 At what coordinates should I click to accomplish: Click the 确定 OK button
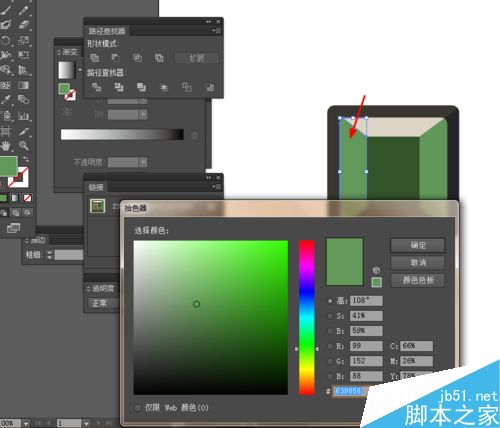tap(418, 245)
